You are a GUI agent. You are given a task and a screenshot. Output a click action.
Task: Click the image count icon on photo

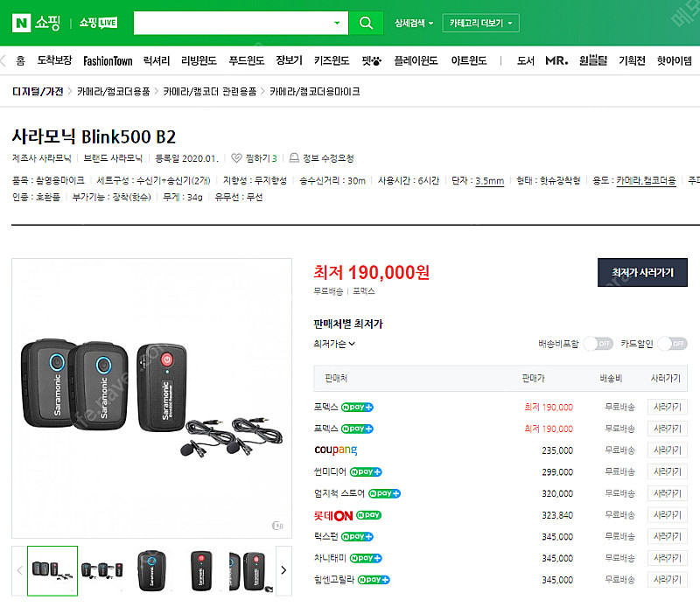click(x=277, y=525)
